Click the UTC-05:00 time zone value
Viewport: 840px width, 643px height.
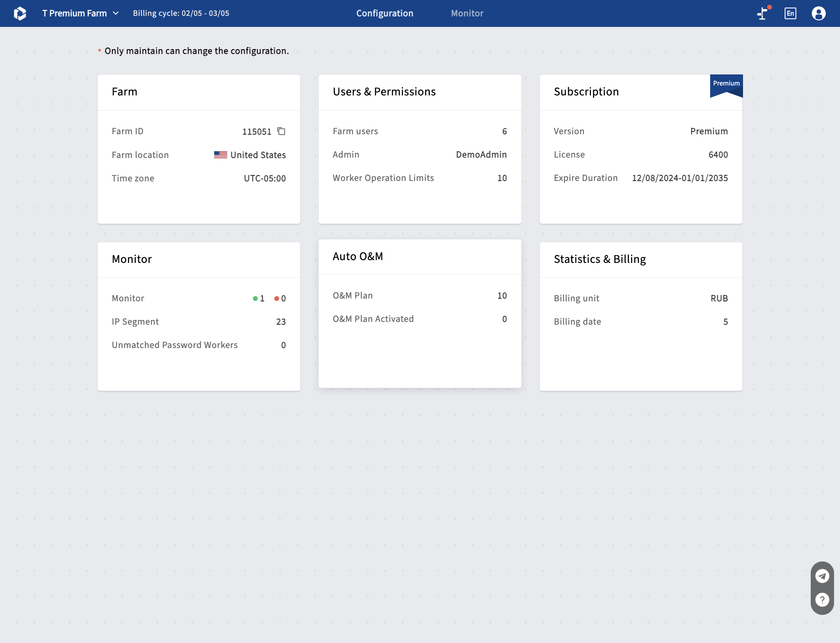click(265, 179)
